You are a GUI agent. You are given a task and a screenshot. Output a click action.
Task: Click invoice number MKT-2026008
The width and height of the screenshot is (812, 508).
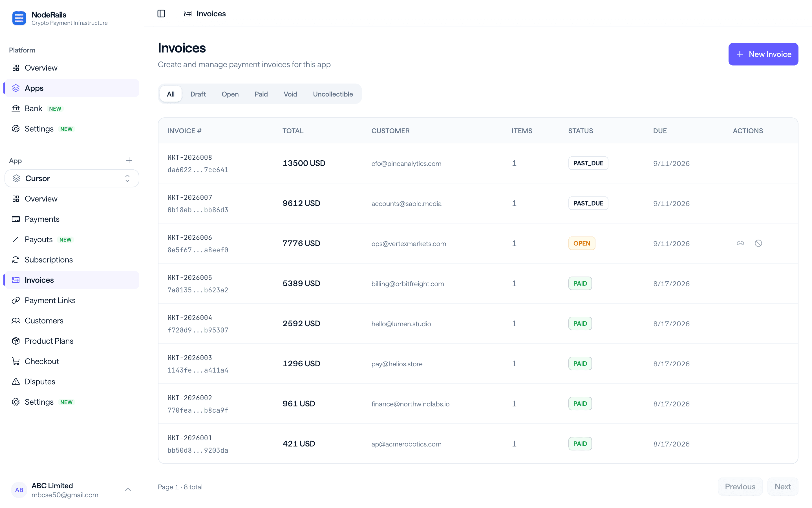click(x=189, y=157)
